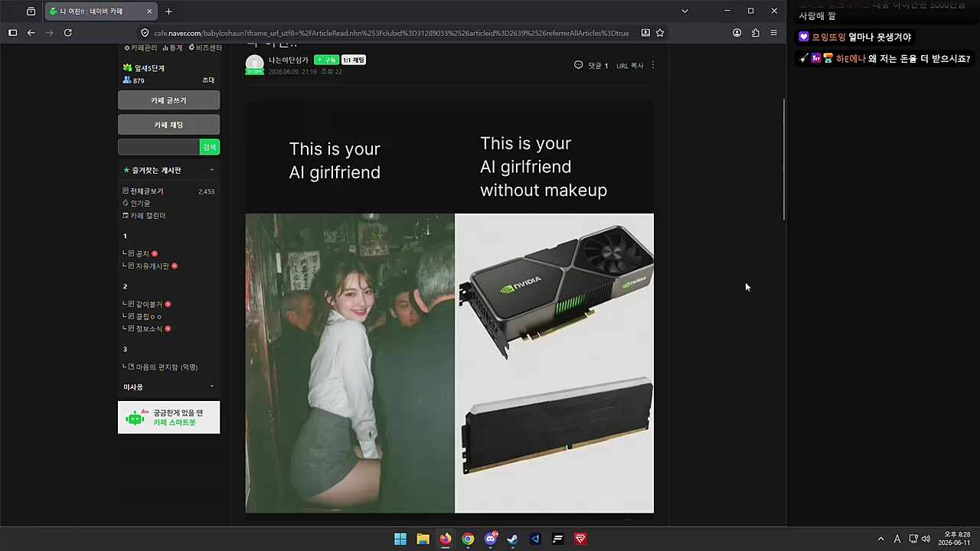This screenshot has height=551, width=980.
Task: Click chat username 하떼나
Action: click(x=851, y=59)
